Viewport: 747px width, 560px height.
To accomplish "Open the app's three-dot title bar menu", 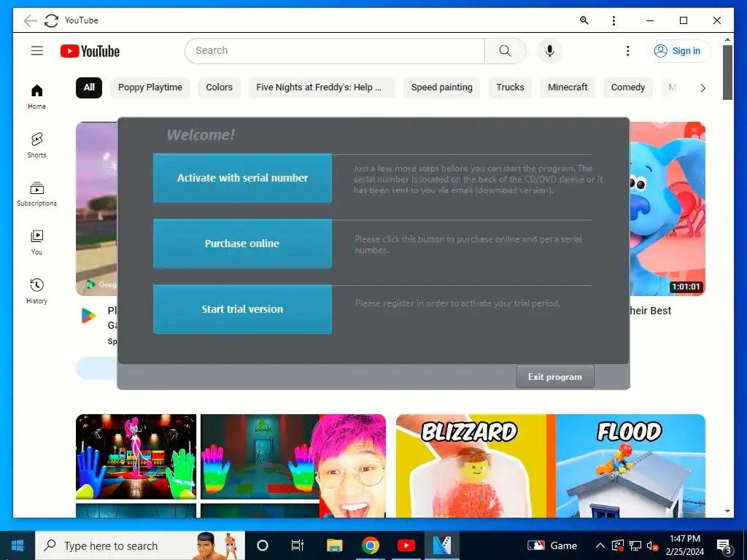I will point(614,20).
